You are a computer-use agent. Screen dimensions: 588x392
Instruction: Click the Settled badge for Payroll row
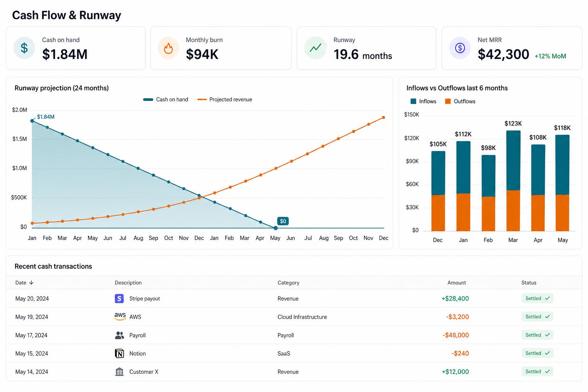click(537, 335)
